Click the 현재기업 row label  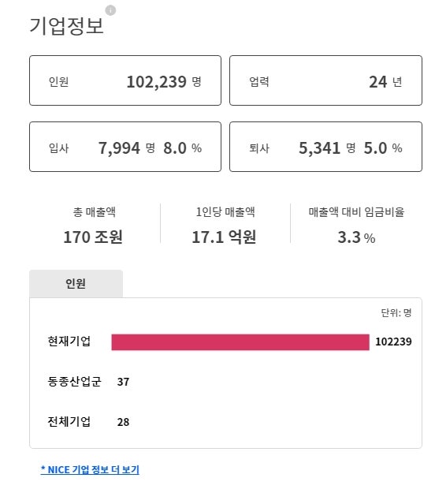[69, 341]
